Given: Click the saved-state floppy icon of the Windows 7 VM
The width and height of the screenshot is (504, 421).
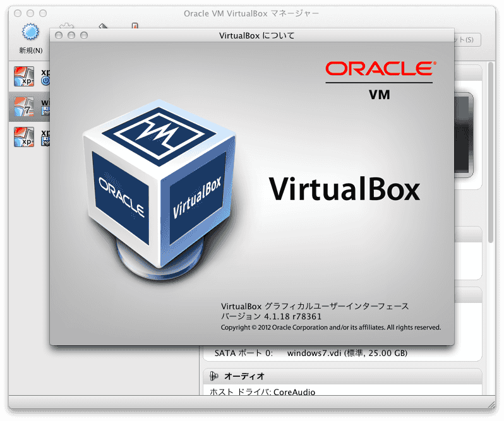Looking at the screenshot, I should pyautogui.click(x=45, y=111).
